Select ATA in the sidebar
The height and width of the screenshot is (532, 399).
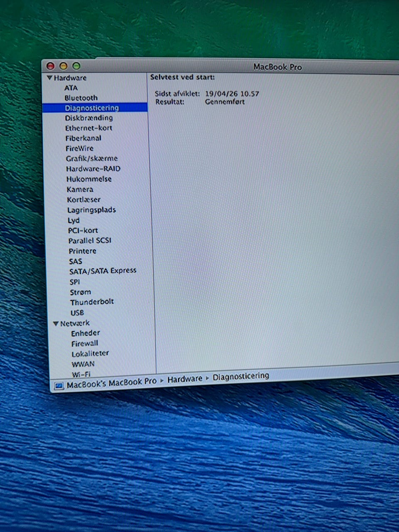click(71, 88)
